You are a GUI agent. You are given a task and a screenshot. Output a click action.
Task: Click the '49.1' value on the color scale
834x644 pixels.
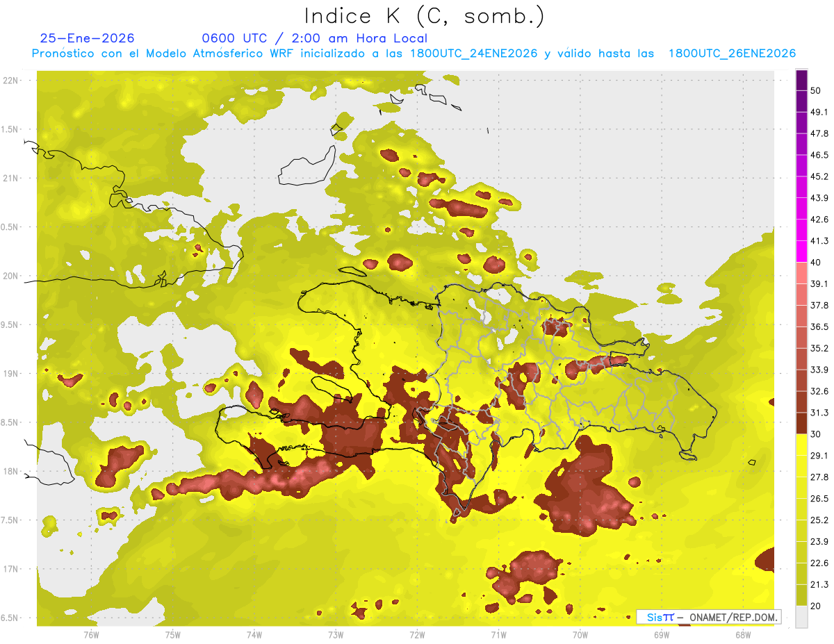coord(819,112)
